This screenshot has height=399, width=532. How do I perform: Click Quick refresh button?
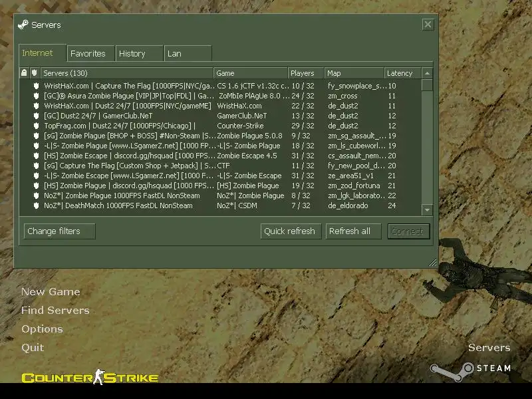[291, 231]
